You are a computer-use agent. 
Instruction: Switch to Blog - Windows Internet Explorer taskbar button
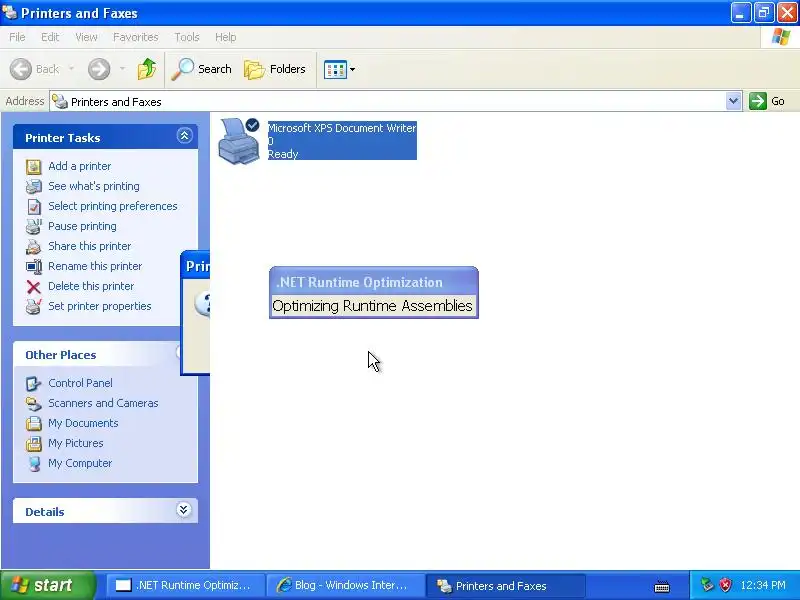coord(345,585)
